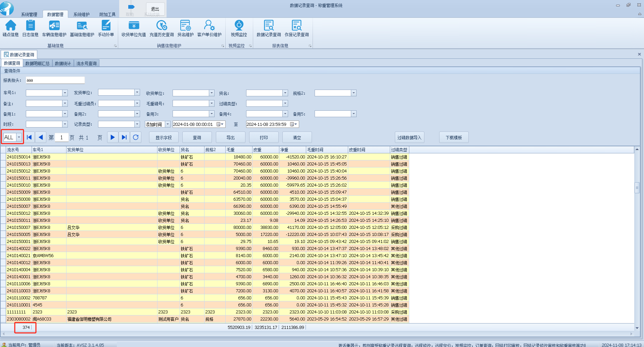This screenshot has width=644, height=347.
Task: Switch to 数据统计 tab
Action: (x=63, y=63)
